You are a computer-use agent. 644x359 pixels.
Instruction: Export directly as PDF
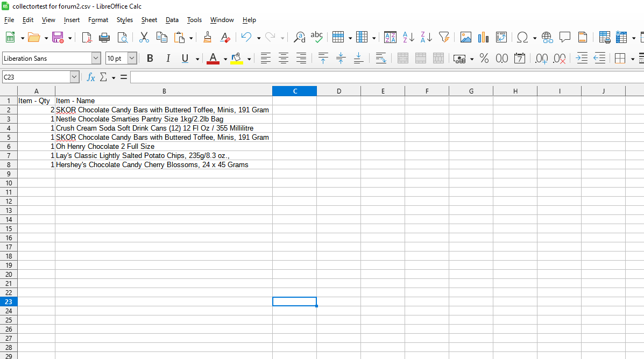[x=87, y=37]
